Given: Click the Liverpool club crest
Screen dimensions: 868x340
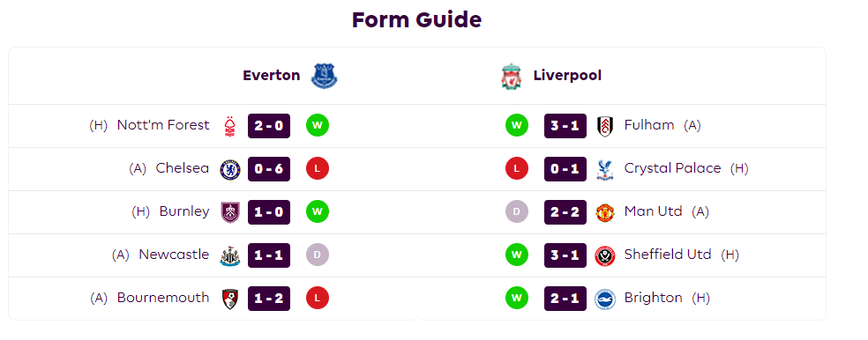Looking at the screenshot, I should pyautogui.click(x=511, y=77).
